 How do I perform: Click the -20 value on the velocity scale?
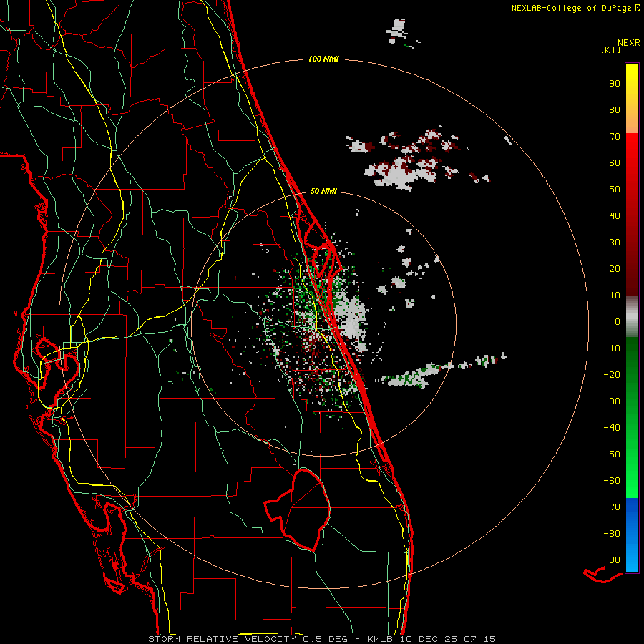click(612, 375)
